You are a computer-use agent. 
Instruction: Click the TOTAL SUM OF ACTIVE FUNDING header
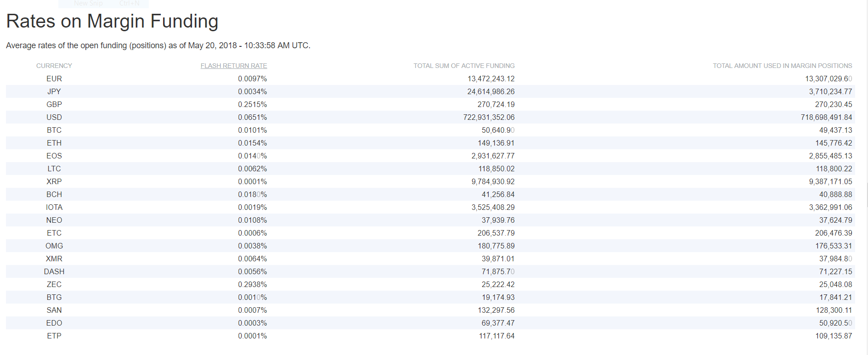464,66
